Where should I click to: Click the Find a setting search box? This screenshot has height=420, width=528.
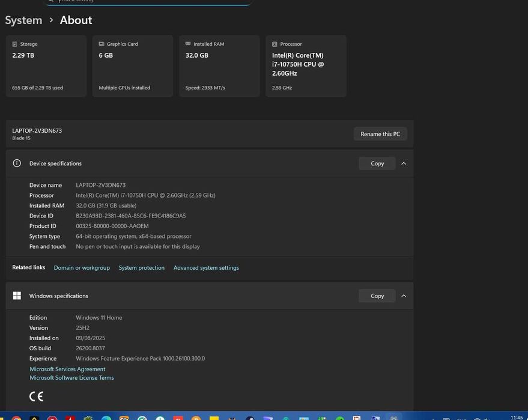pos(148,2)
